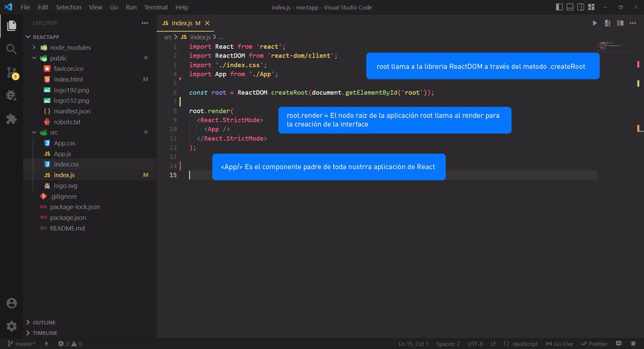Click the Publish to cloud status icon

click(x=46, y=344)
